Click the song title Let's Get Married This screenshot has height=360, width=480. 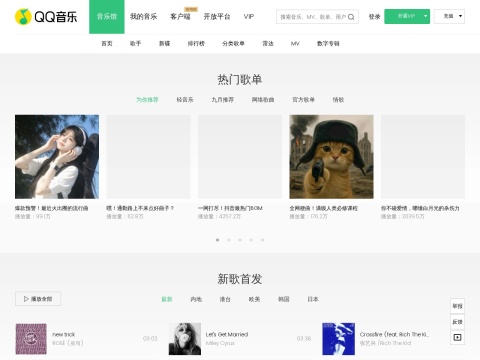coord(227,334)
